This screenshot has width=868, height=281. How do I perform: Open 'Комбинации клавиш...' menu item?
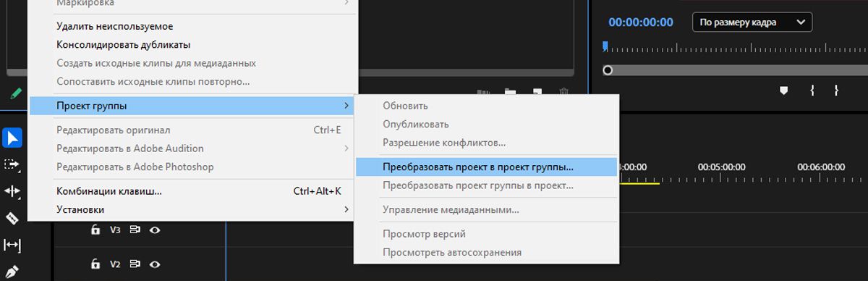click(x=191, y=191)
